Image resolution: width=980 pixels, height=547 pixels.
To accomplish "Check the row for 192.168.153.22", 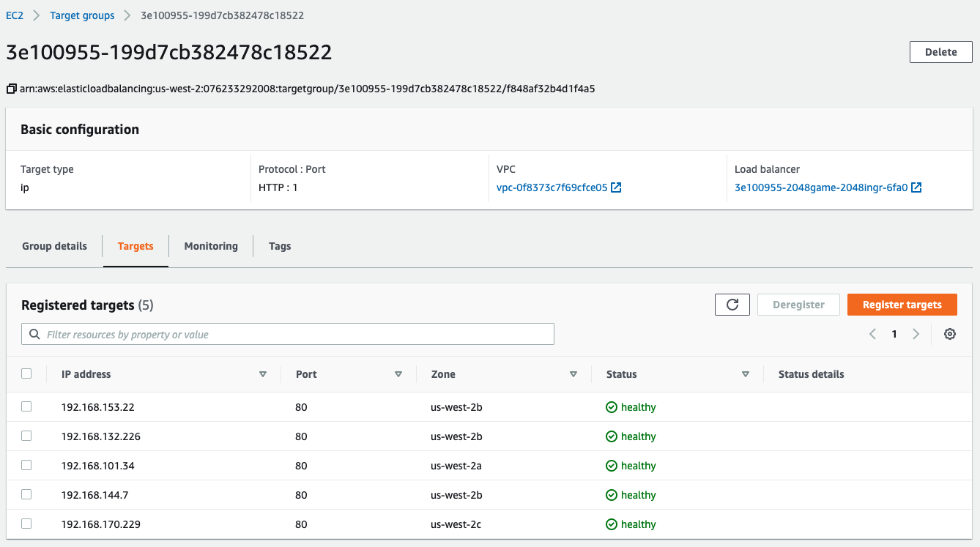I will click(26, 406).
